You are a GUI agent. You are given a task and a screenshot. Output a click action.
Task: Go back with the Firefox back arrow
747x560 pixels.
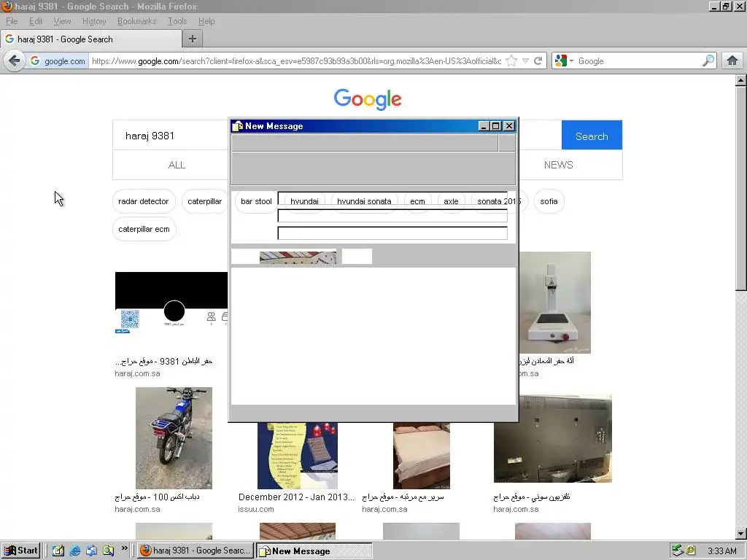click(15, 61)
